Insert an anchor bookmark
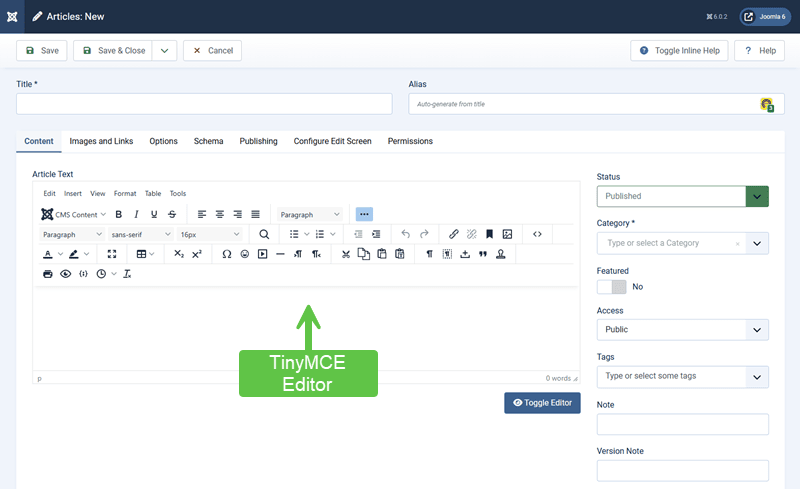800x489 pixels. (489, 234)
